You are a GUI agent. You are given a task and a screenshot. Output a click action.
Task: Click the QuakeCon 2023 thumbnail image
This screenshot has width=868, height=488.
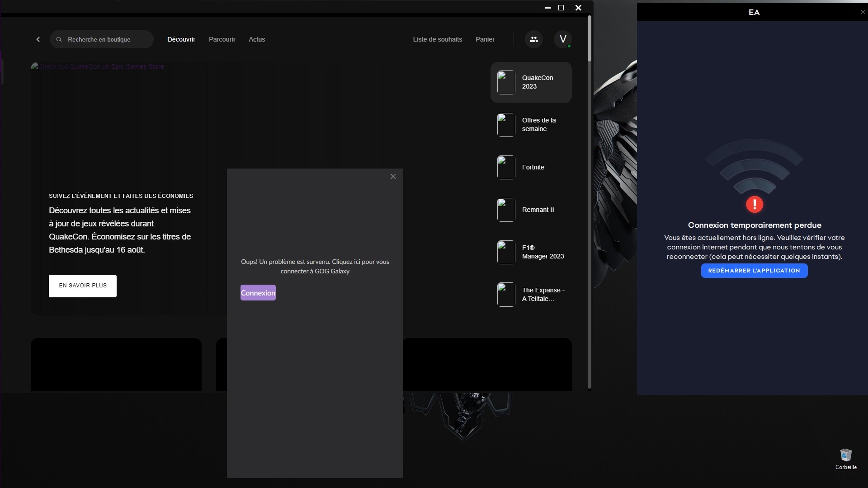pos(506,82)
